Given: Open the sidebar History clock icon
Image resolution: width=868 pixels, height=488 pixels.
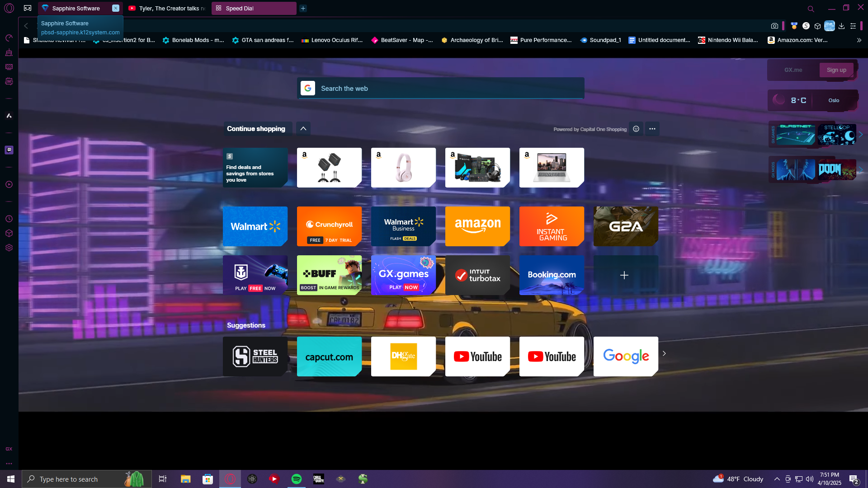Looking at the screenshot, I should [9, 219].
